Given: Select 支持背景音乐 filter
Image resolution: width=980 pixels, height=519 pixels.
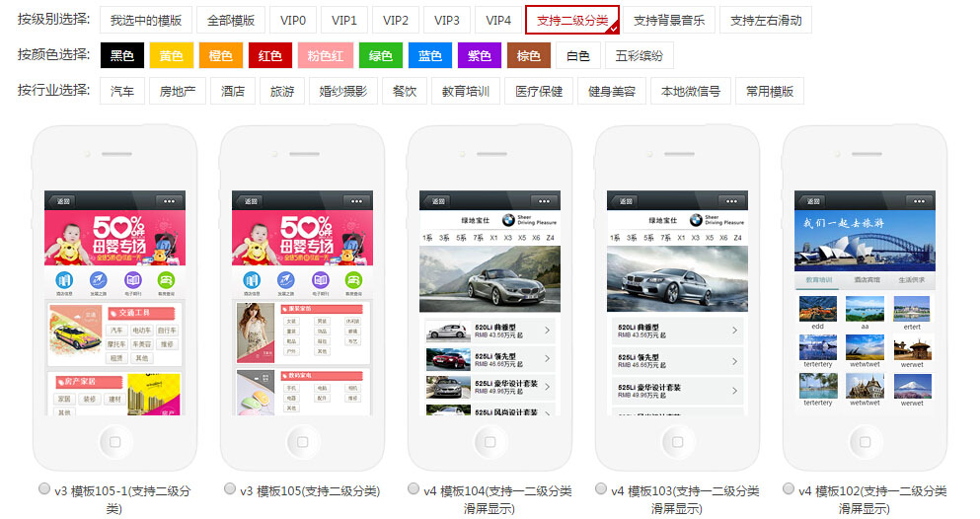Looking at the screenshot, I should click(x=668, y=20).
